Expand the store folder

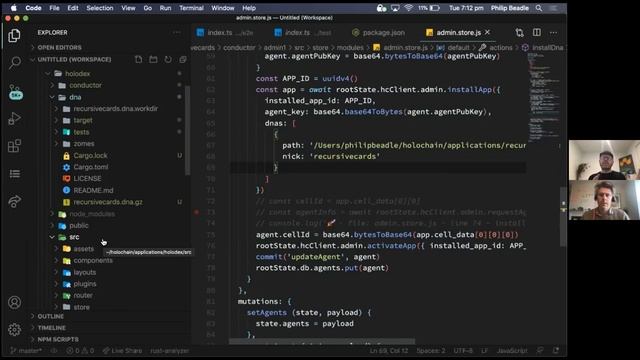pos(81,307)
